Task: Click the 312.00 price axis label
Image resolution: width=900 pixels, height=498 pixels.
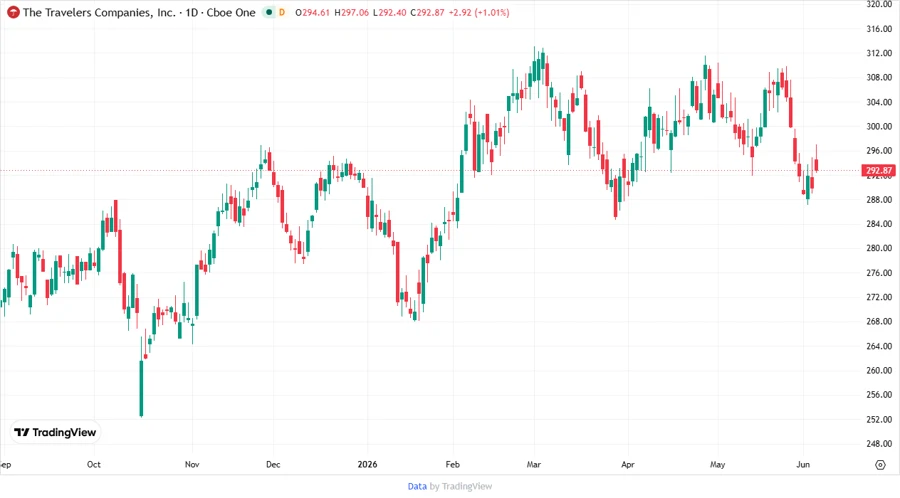Action: (x=879, y=53)
